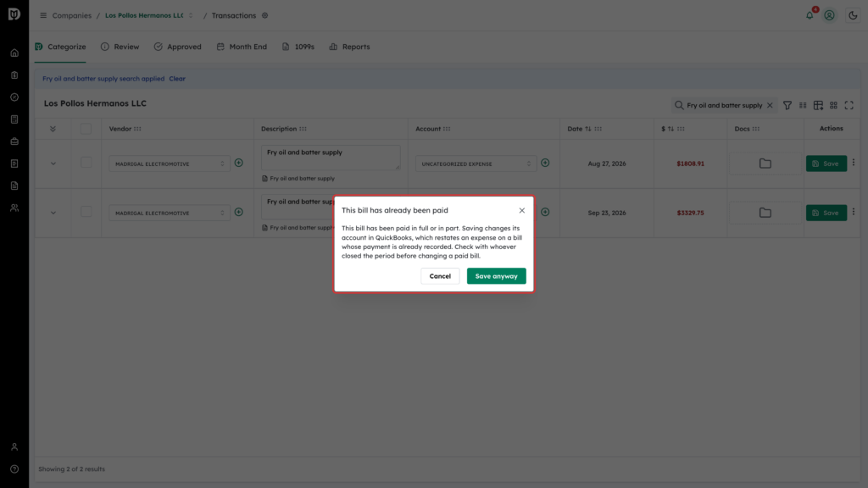The height and width of the screenshot is (488, 868).
Task: Open the help icon at the sidebar bottom
Action: click(14, 469)
